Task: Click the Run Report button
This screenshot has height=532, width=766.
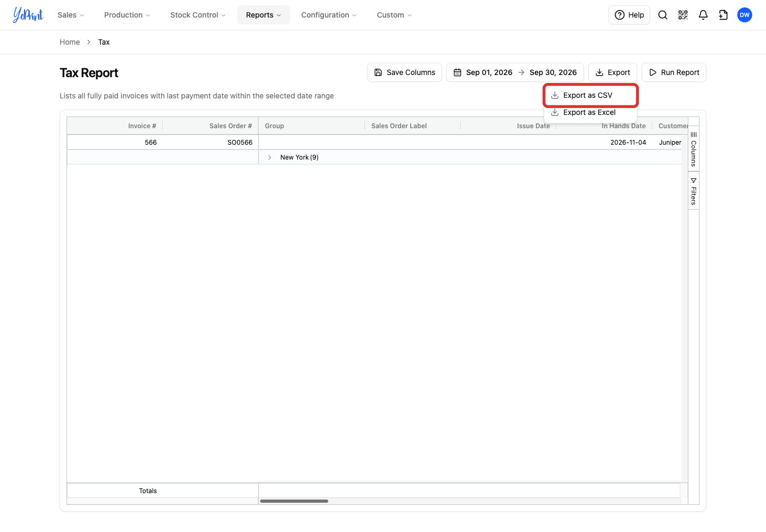Action: [x=674, y=72]
